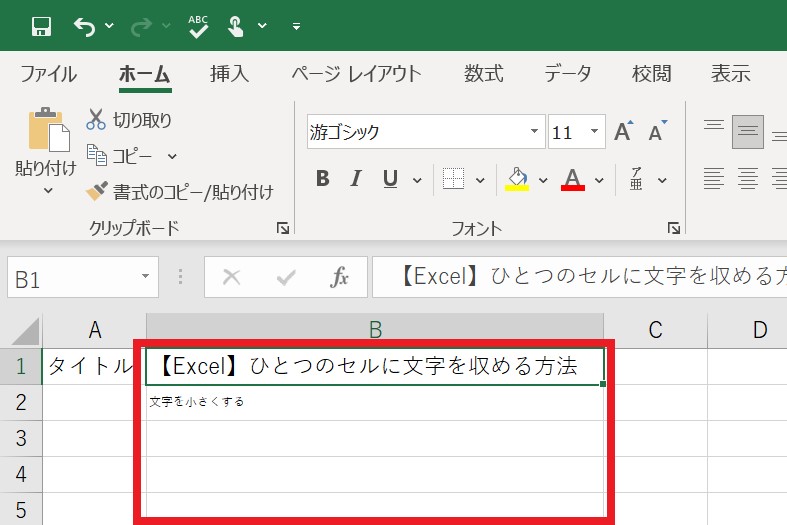Open the コピー dropdown arrow

point(172,156)
